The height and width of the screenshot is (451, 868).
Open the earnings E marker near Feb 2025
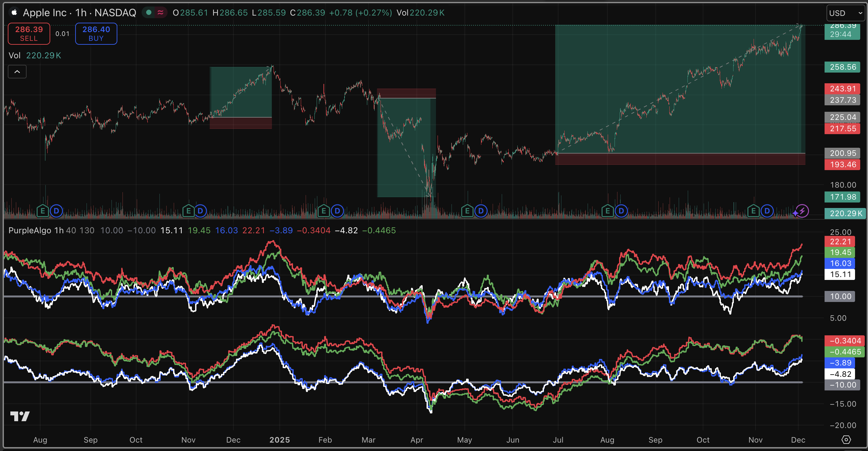coord(323,211)
